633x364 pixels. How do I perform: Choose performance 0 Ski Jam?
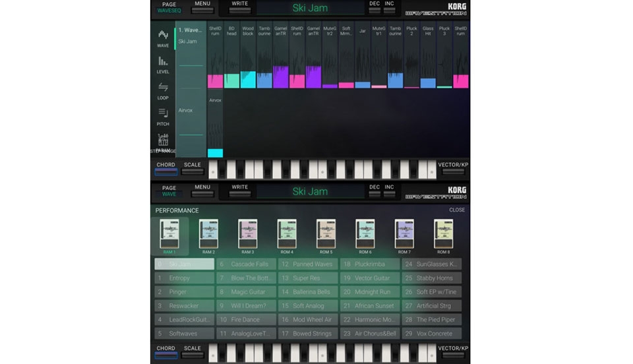[185, 264]
